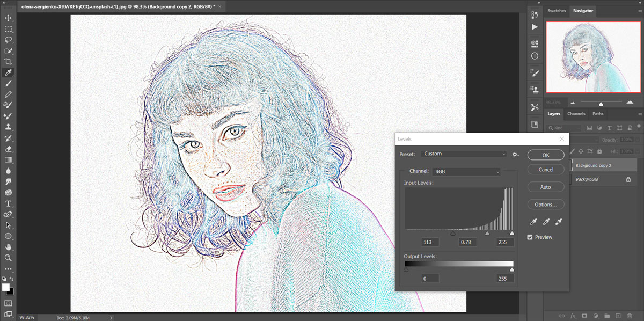Open the Channel dropdown set to RGB
Viewport: 644px width, 321px height.
pos(466,172)
